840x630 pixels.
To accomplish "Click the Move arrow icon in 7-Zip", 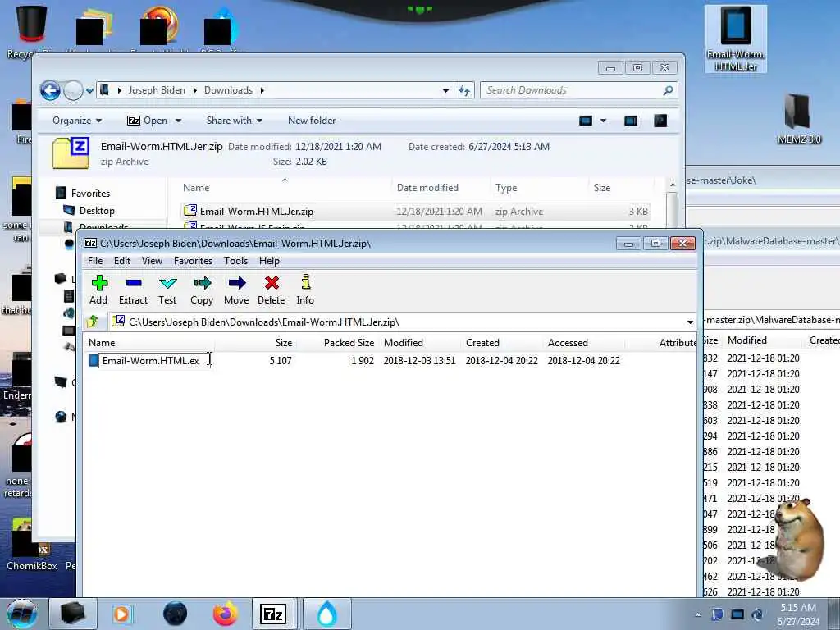I will (x=236, y=290).
